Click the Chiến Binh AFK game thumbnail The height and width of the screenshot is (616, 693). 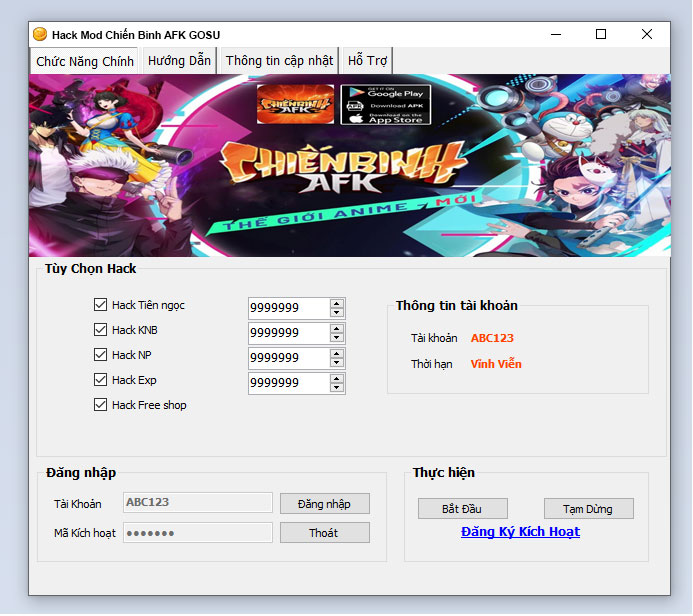[295, 104]
